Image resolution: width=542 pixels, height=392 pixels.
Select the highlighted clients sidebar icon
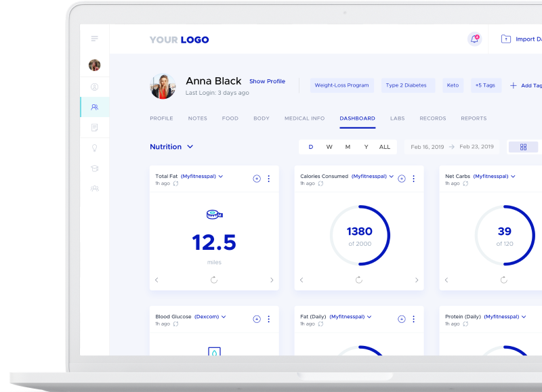click(x=94, y=107)
